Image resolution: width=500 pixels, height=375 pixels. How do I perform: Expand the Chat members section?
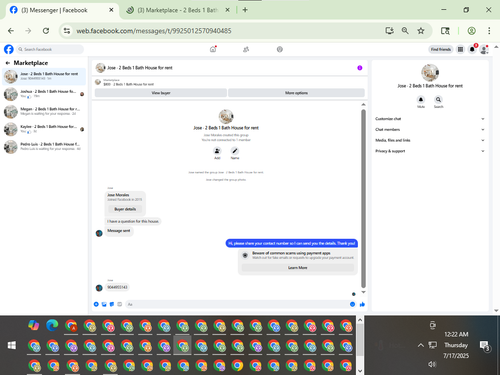click(x=430, y=129)
